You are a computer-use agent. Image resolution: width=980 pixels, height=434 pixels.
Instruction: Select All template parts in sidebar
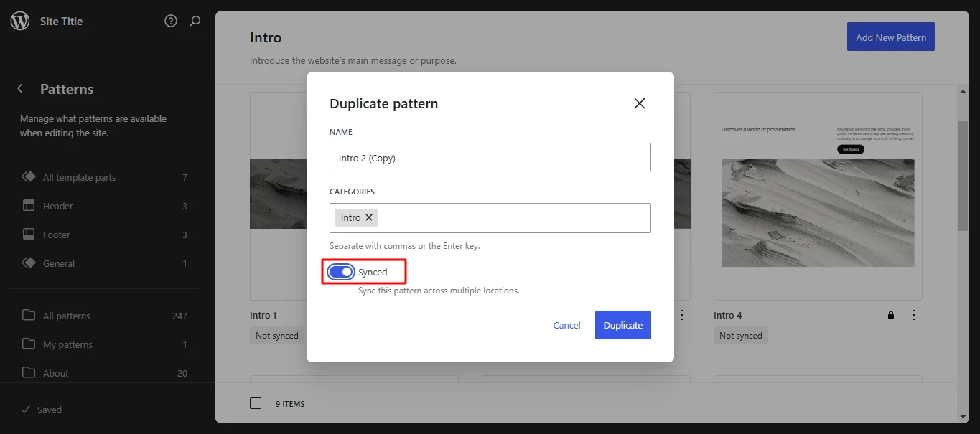pyautogui.click(x=79, y=177)
